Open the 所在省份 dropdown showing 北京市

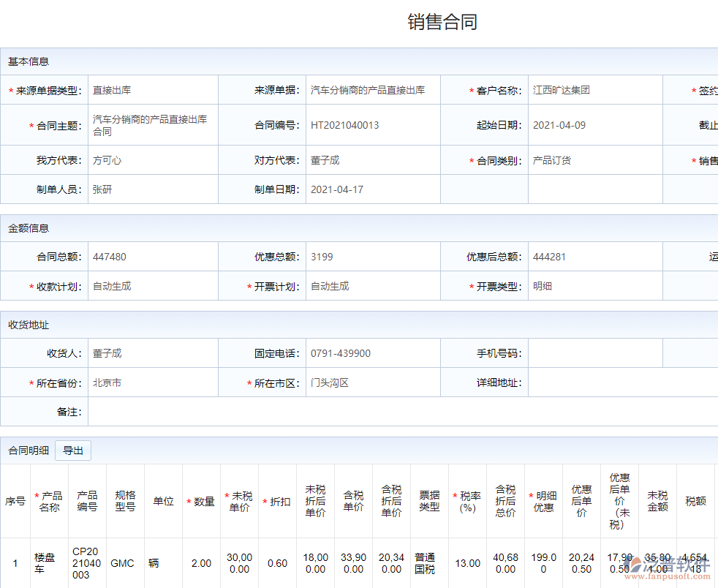click(x=154, y=382)
